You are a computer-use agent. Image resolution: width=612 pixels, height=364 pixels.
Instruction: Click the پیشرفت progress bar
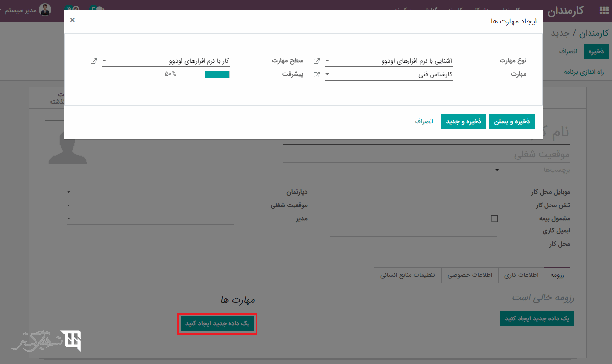tap(205, 75)
